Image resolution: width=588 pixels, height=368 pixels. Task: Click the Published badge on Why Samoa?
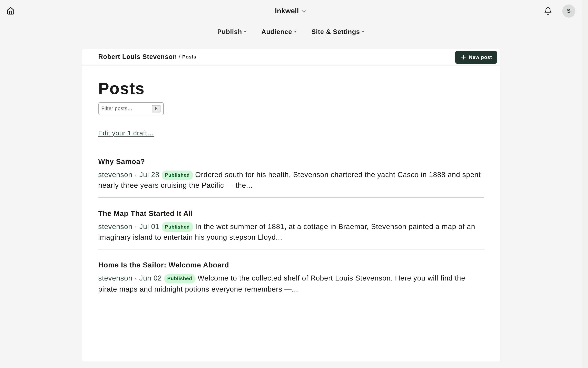tap(177, 175)
